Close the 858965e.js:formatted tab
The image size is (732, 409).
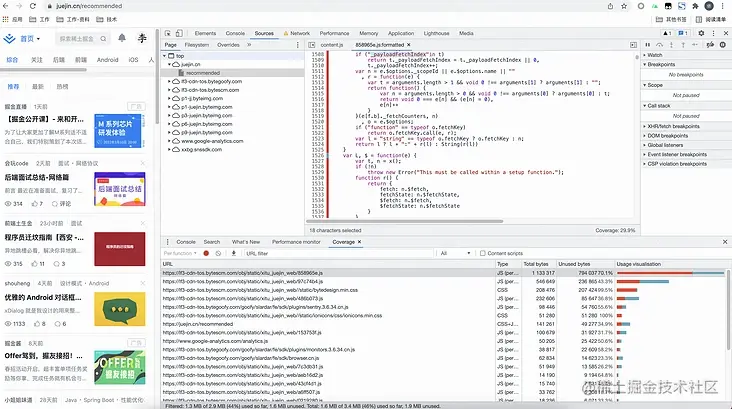[408, 45]
